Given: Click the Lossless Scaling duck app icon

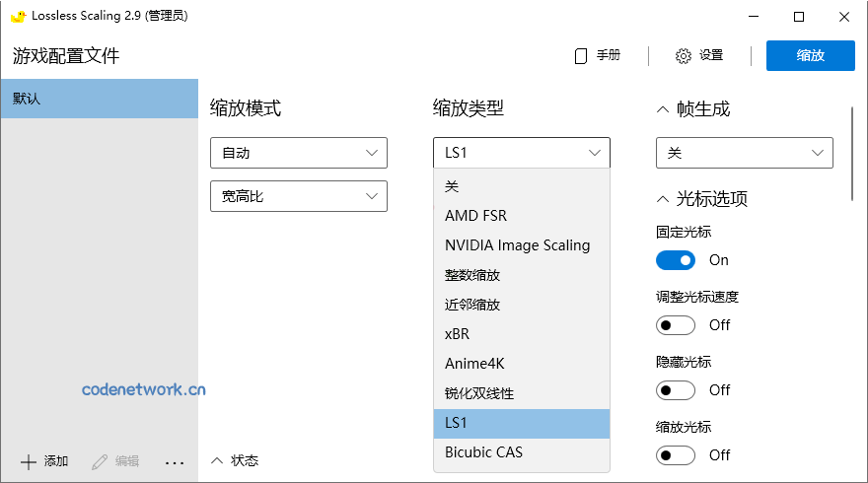Looking at the screenshot, I should (x=18, y=16).
